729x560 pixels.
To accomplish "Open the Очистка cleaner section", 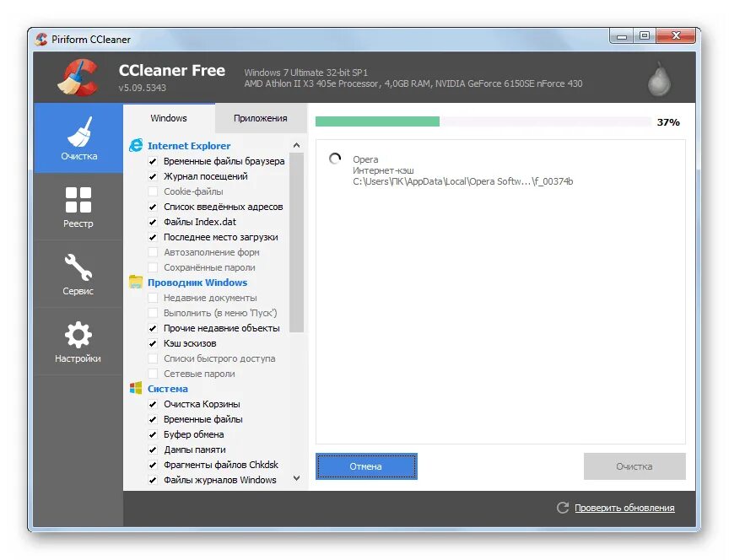I will (78, 138).
